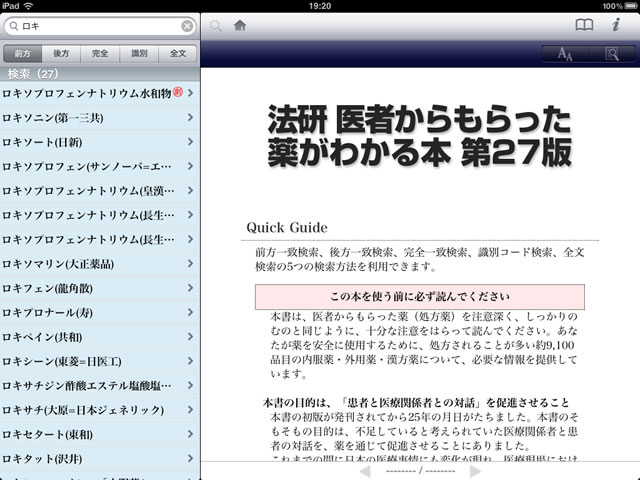Open ロキタット(沢井) entry
Screen dimensions: 640x480
pyautogui.click(x=100, y=459)
